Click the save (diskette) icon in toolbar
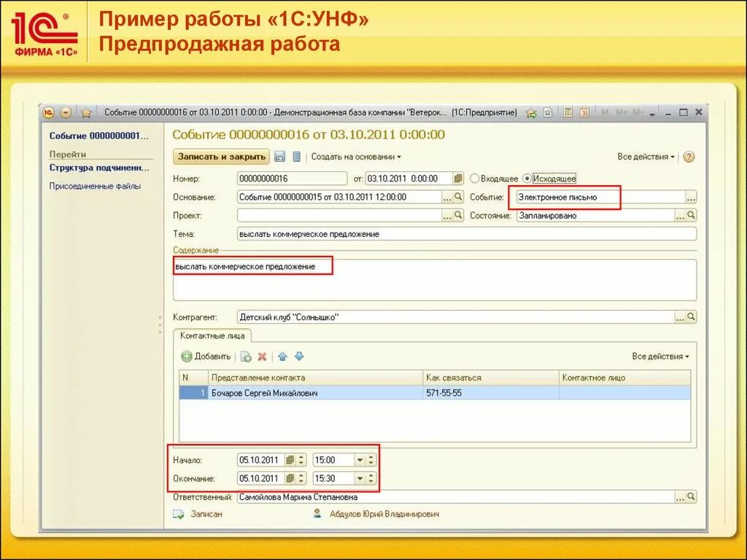 click(279, 157)
